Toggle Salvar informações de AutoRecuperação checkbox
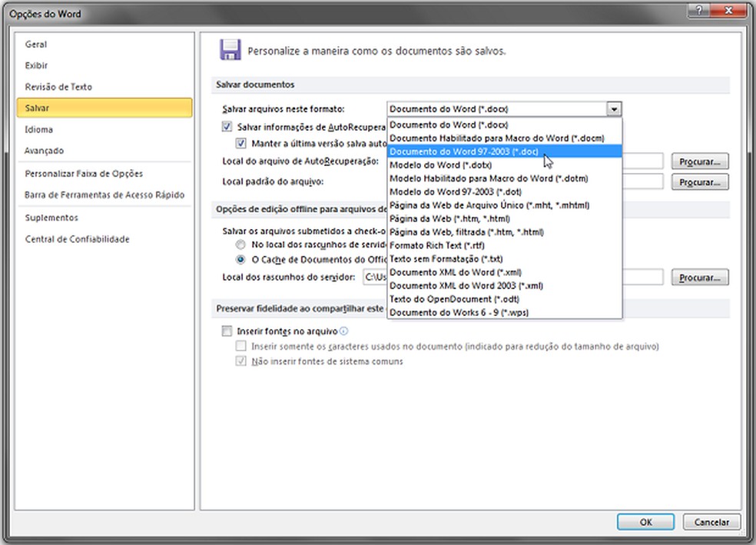 (x=227, y=127)
